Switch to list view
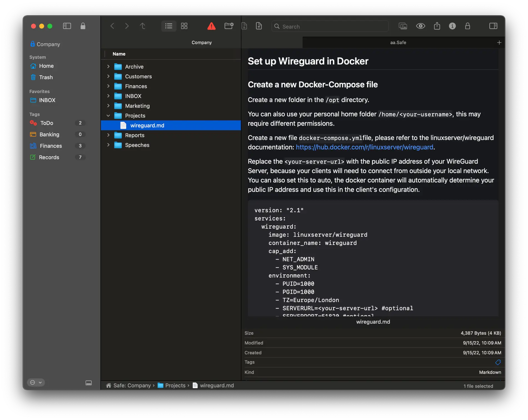Image resolution: width=528 pixels, height=420 pixels. (x=169, y=26)
